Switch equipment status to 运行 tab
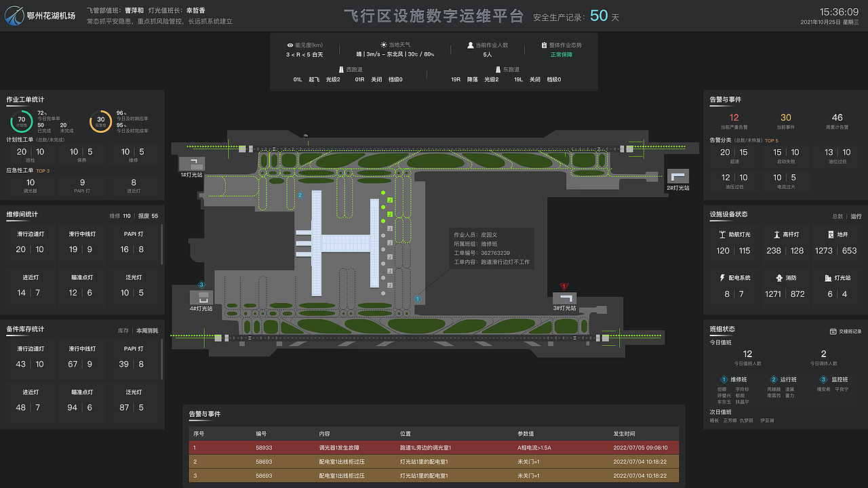 [x=856, y=216]
